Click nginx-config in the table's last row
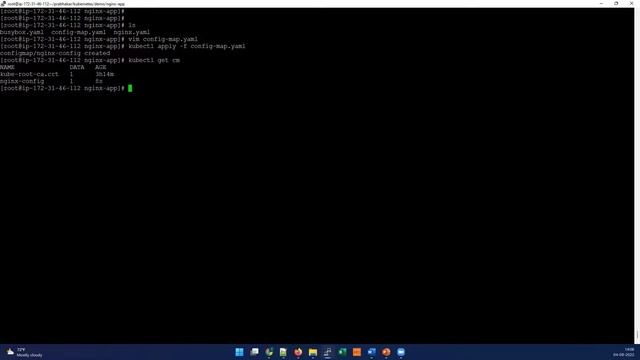Image resolution: width=640 pixels, height=360 pixels. [22, 81]
